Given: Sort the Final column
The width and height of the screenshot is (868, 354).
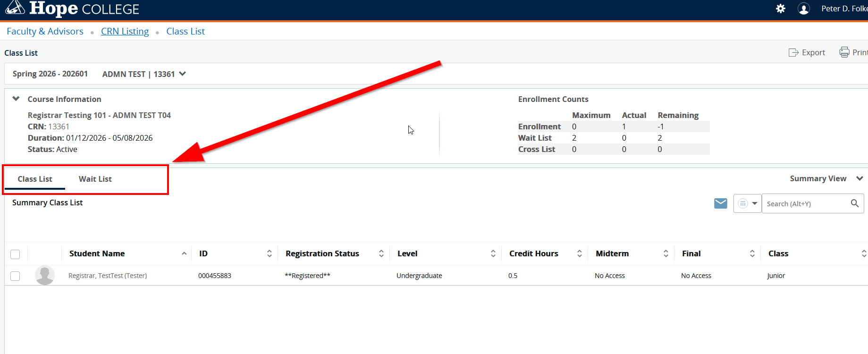Looking at the screenshot, I should [752, 253].
